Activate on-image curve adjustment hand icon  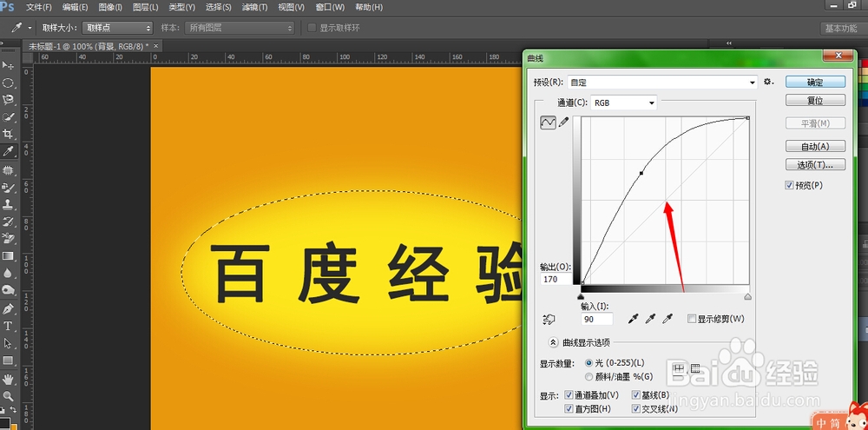point(549,319)
